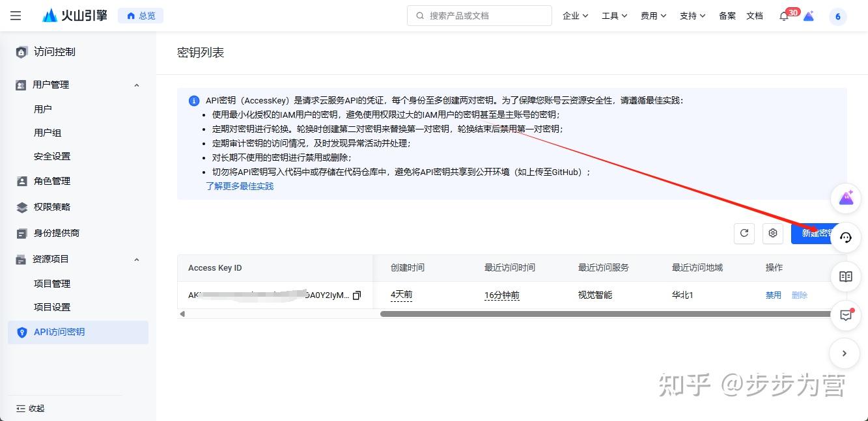868x421 pixels.
Task: Click the 权限策略 layers icon
Action: click(21, 208)
